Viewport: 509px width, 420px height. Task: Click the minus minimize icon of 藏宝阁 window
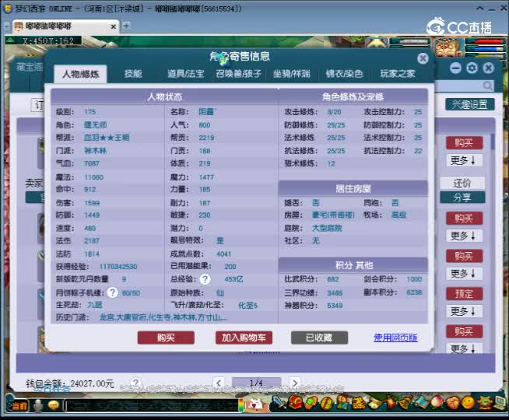(x=456, y=68)
